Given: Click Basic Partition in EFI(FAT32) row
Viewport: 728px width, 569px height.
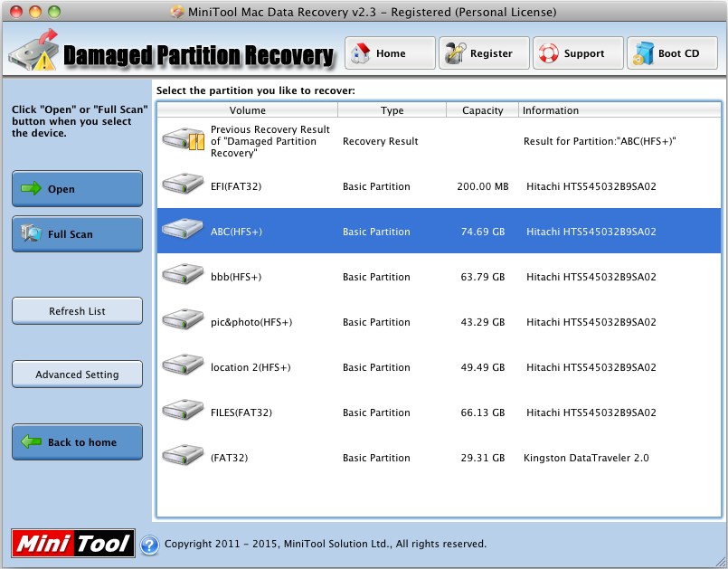Looking at the screenshot, I should pyautogui.click(x=376, y=186).
